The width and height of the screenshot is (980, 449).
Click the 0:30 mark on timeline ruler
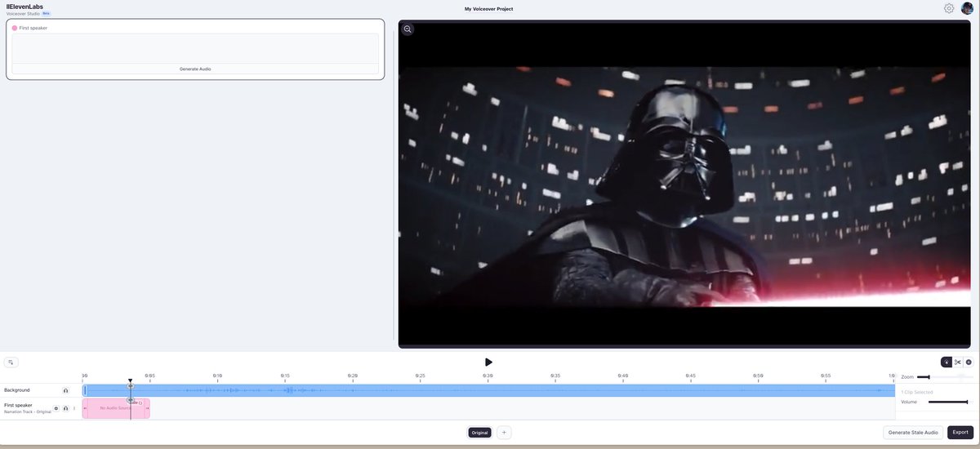point(488,376)
